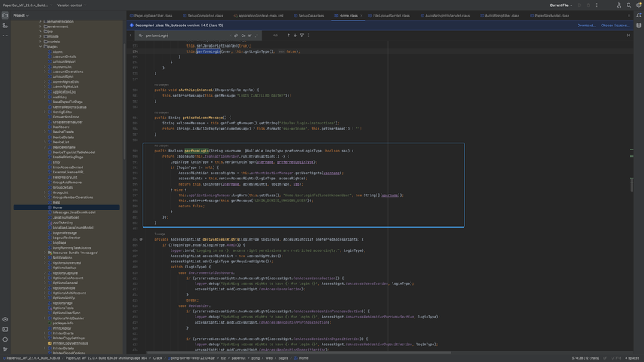Screen dimensions: 644x362
Task: Click the Choose Sources... link
Action: click(x=615, y=26)
